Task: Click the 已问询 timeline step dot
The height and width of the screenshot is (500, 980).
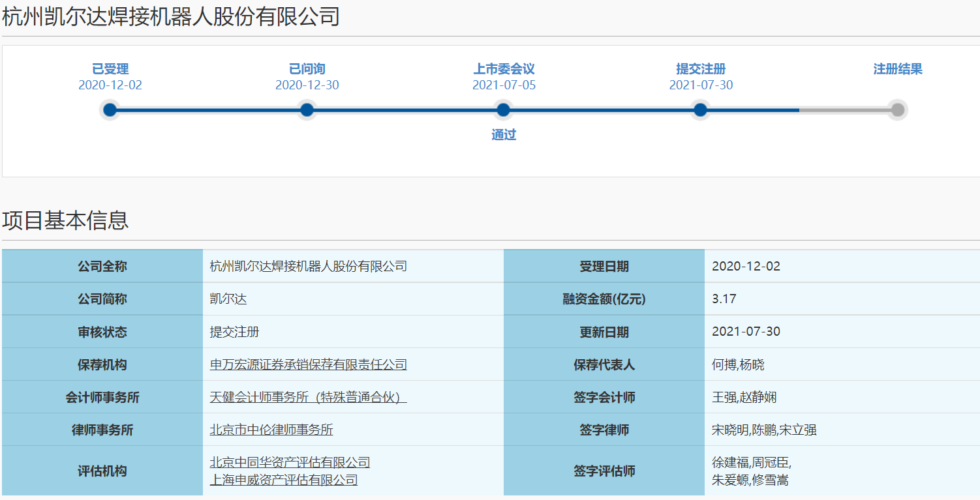Action: pos(307,110)
